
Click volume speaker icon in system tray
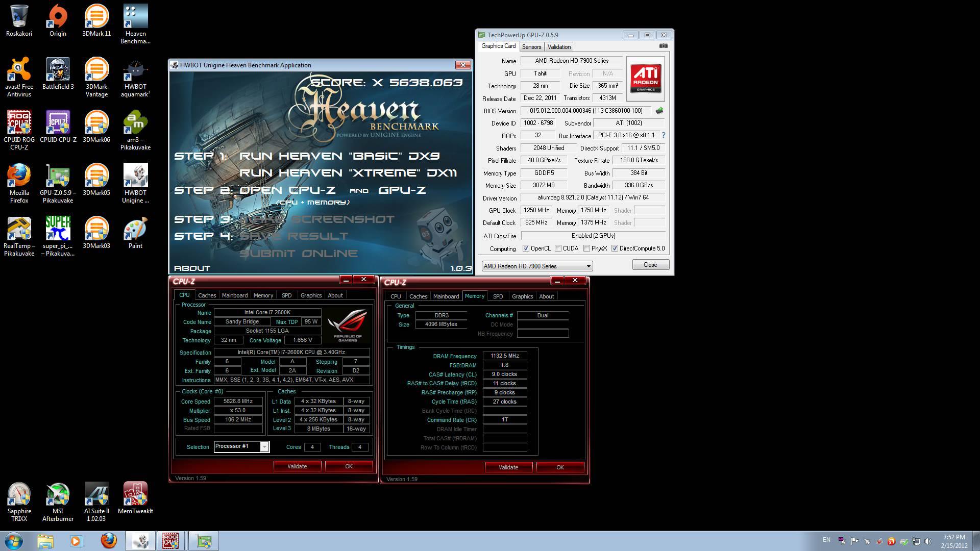point(928,541)
